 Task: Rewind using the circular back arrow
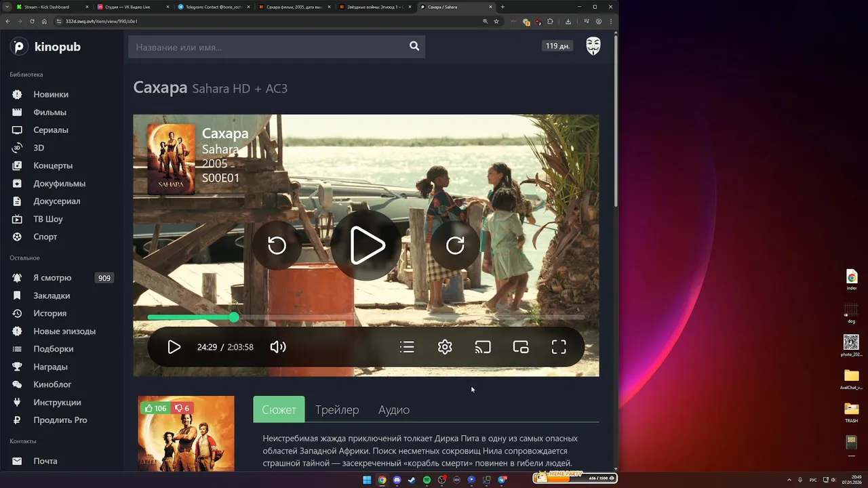point(277,245)
